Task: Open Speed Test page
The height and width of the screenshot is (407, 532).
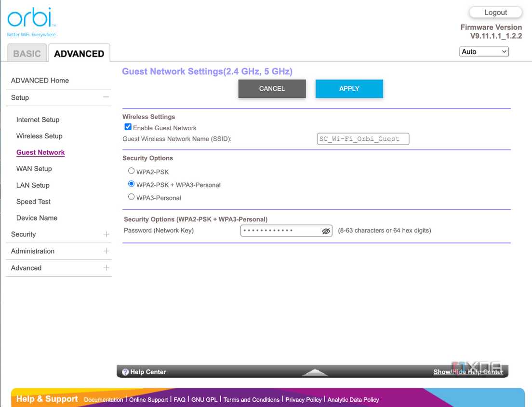Action: [33, 202]
